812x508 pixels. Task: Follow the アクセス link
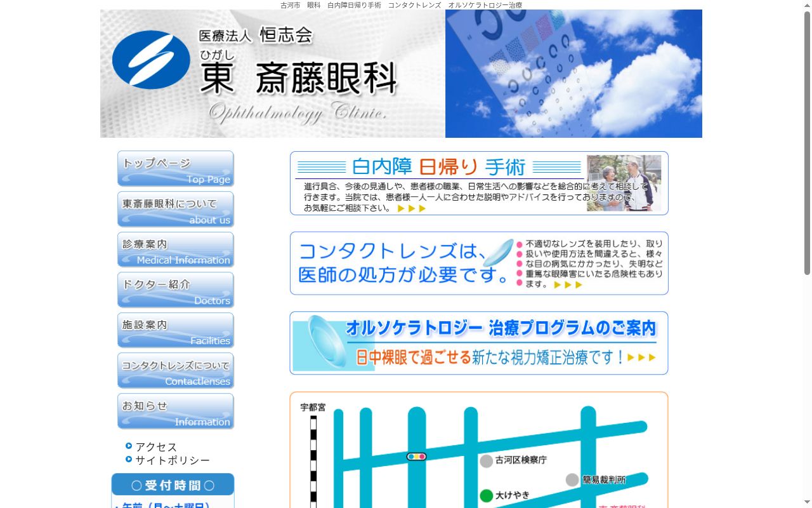coord(156,447)
